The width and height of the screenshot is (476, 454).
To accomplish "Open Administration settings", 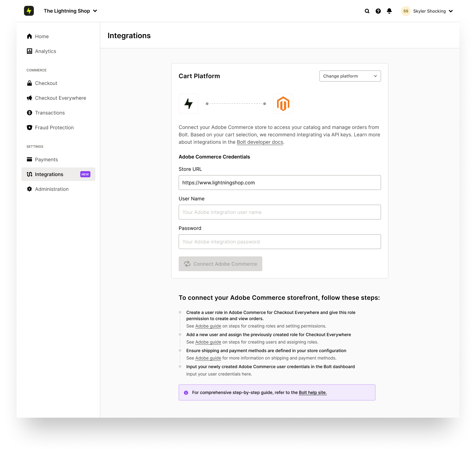I will coord(58,189).
